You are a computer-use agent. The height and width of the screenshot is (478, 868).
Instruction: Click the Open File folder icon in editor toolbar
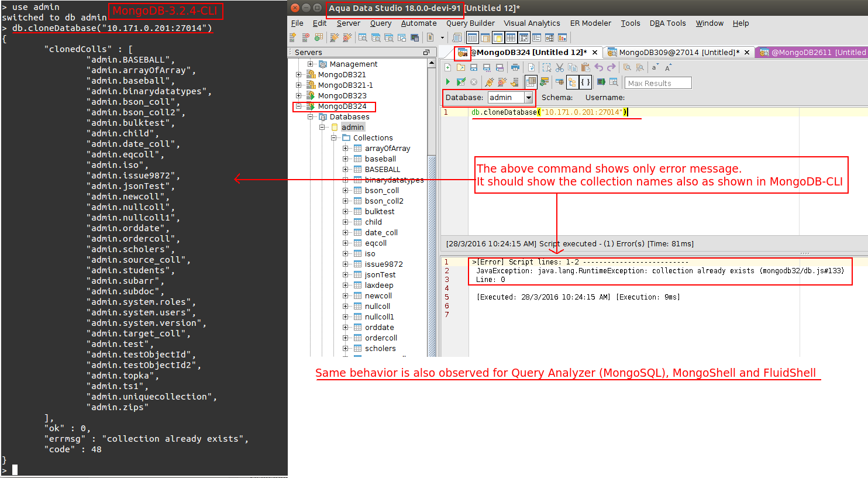[x=461, y=67]
